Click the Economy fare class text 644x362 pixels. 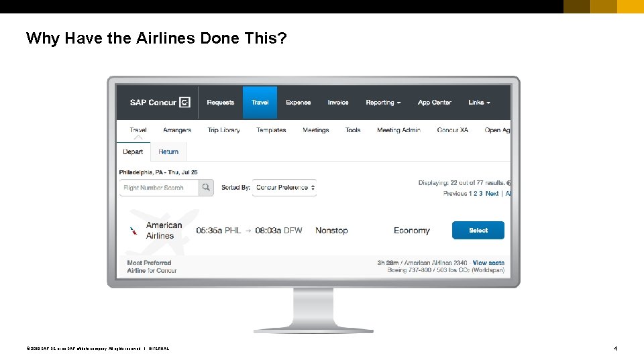click(x=411, y=231)
